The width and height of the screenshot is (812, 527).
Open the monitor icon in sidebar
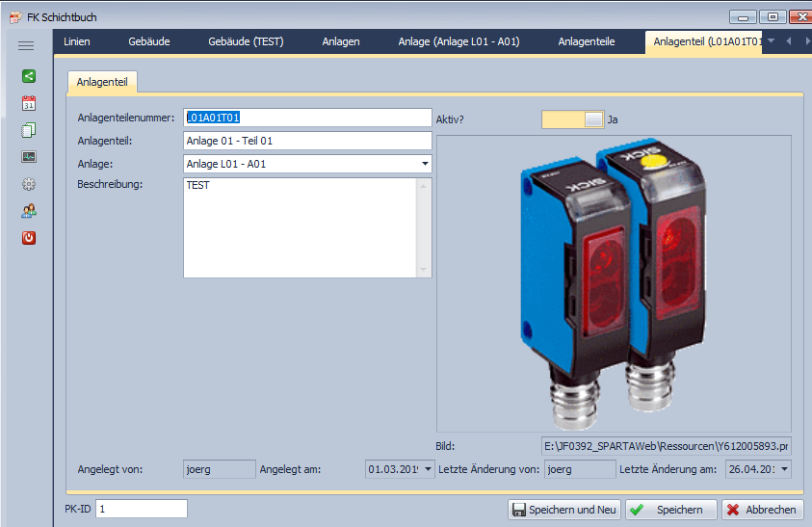[x=29, y=156]
